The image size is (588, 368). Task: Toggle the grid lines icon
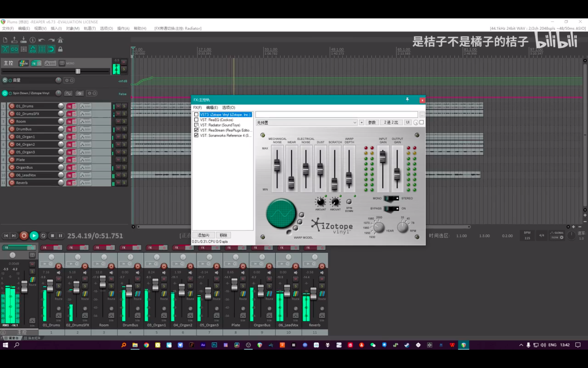(x=42, y=49)
